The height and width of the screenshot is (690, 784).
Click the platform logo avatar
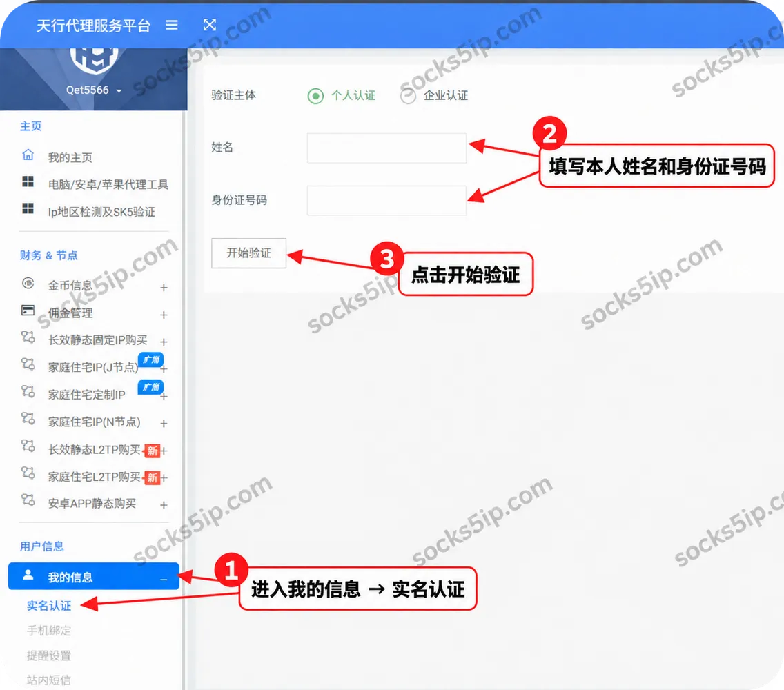click(x=94, y=60)
